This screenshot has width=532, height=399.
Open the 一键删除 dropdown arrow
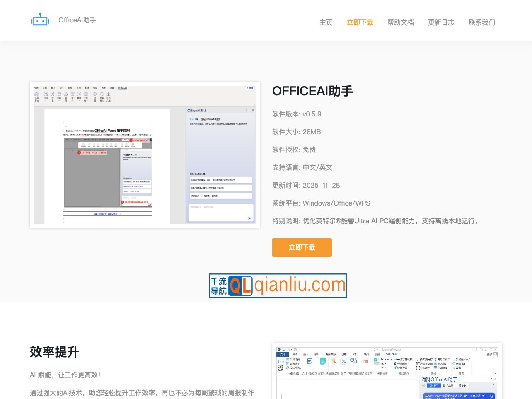(408, 363)
